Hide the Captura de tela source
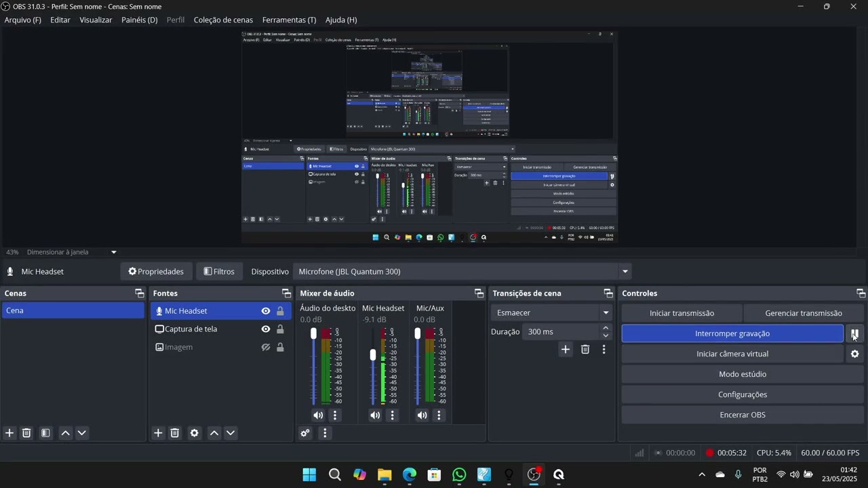868x488 pixels. pyautogui.click(x=266, y=329)
